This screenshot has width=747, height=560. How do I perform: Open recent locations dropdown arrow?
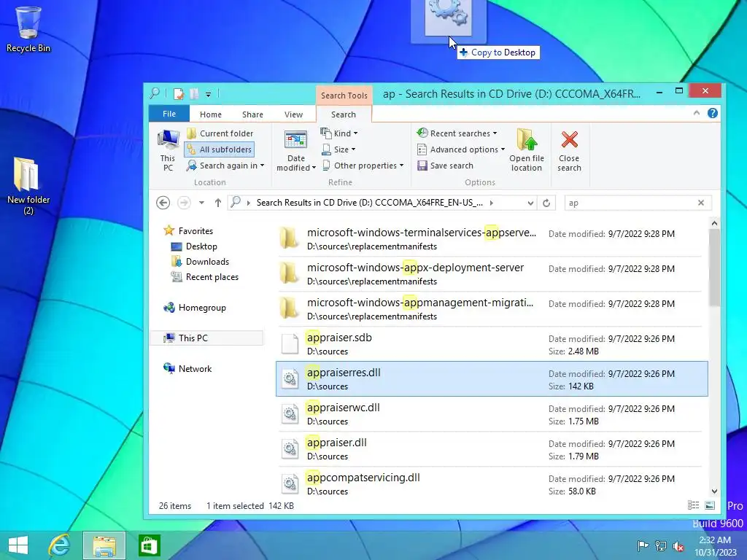201,203
